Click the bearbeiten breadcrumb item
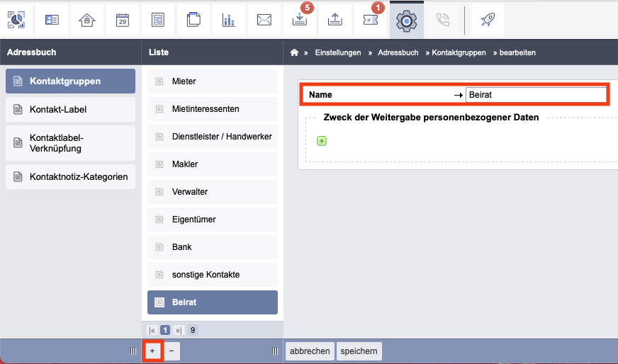Viewport: 618px width, 364px height. point(517,52)
